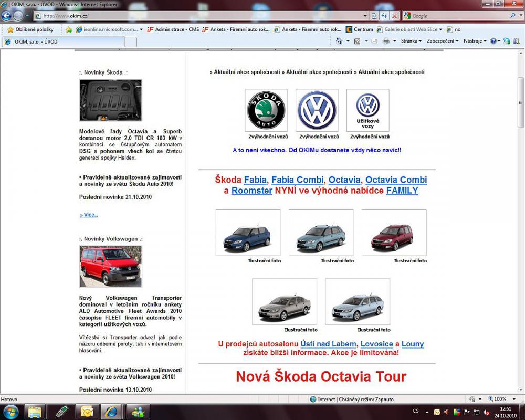Click the Read Mail envelope icon
This screenshot has width=525, height=420.
coord(374,41)
